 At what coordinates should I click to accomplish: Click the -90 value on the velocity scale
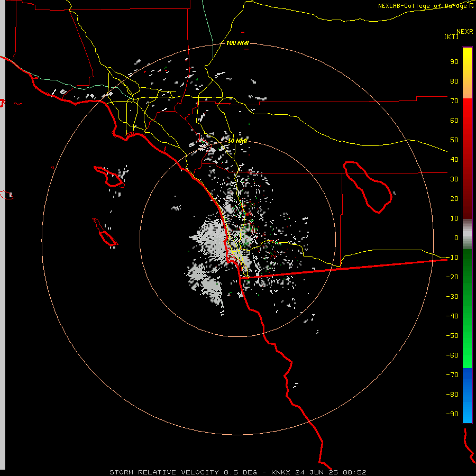coord(452,414)
